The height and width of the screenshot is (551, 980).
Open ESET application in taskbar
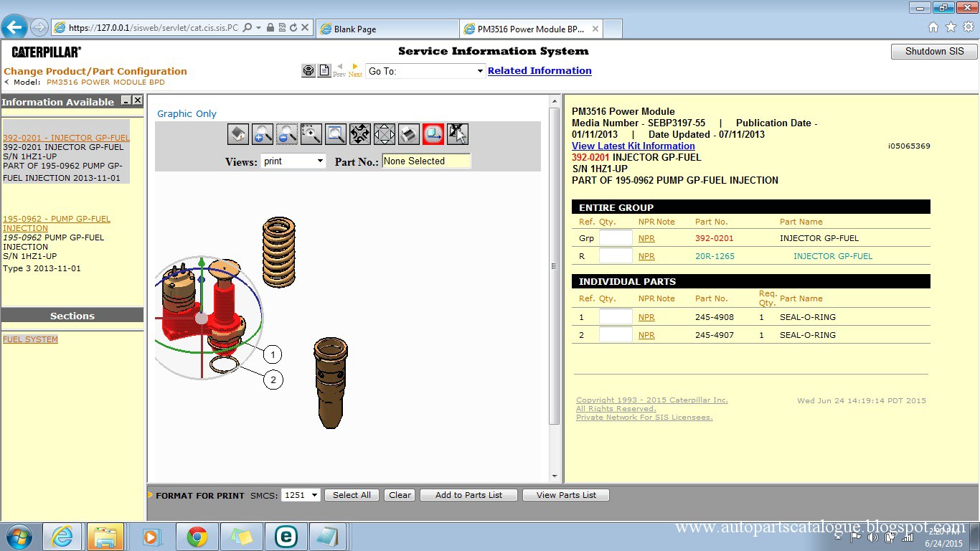point(286,537)
